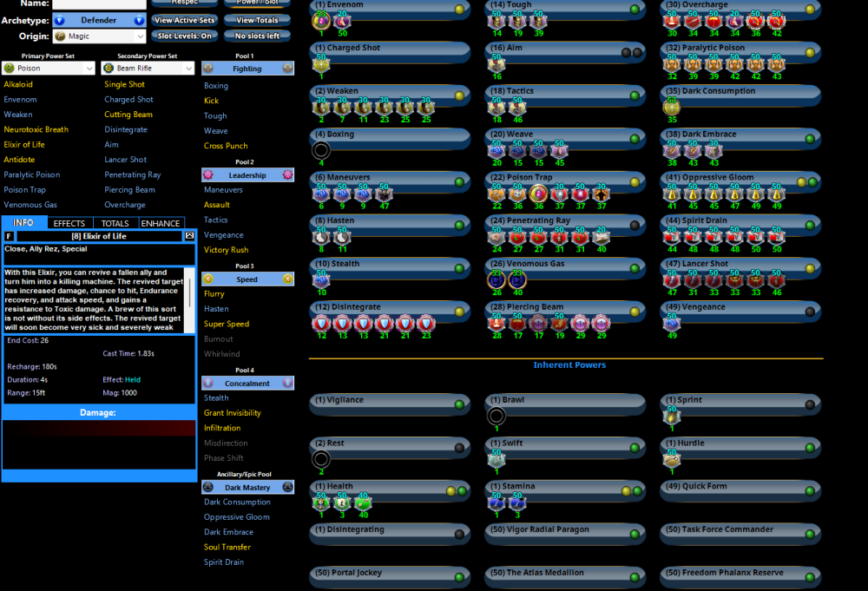Toggle the Tough power's green status light
Screen dimensions: 868x591
[635, 9]
